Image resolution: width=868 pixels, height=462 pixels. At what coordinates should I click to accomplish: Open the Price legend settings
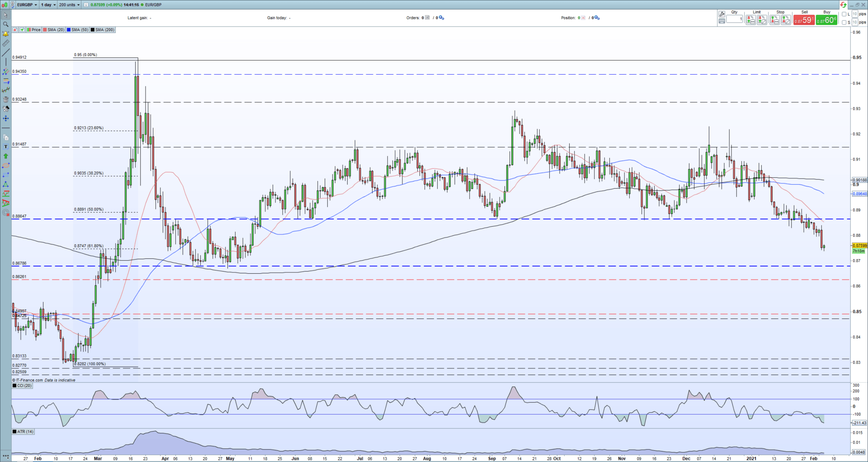[34, 30]
